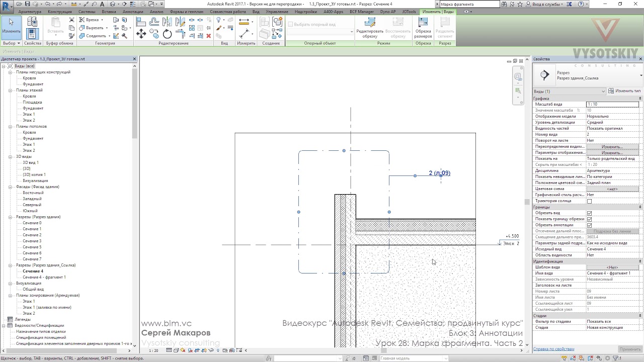Select the 3D вид 1 tree item
The width and height of the screenshot is (644, 362).
31,162
